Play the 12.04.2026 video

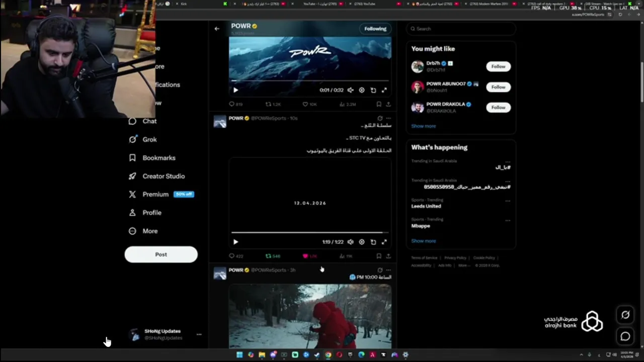(235, 242)
